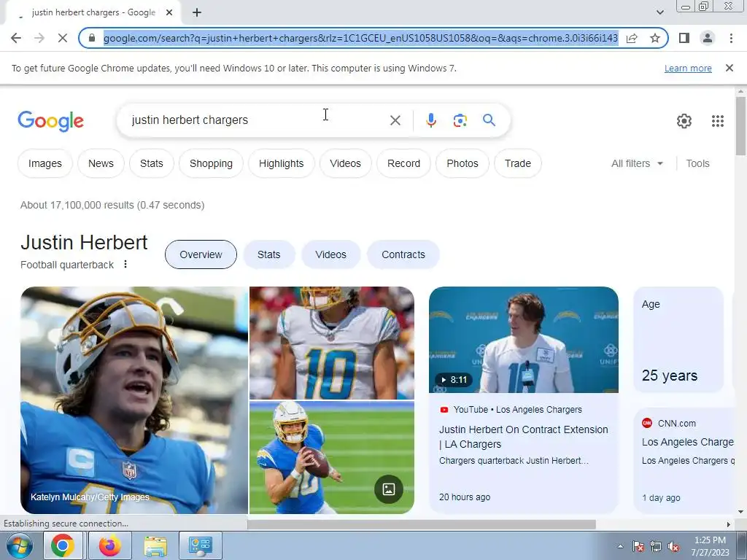
Task: Open the Age 25 years card
Action: click(x=678, y=340)
